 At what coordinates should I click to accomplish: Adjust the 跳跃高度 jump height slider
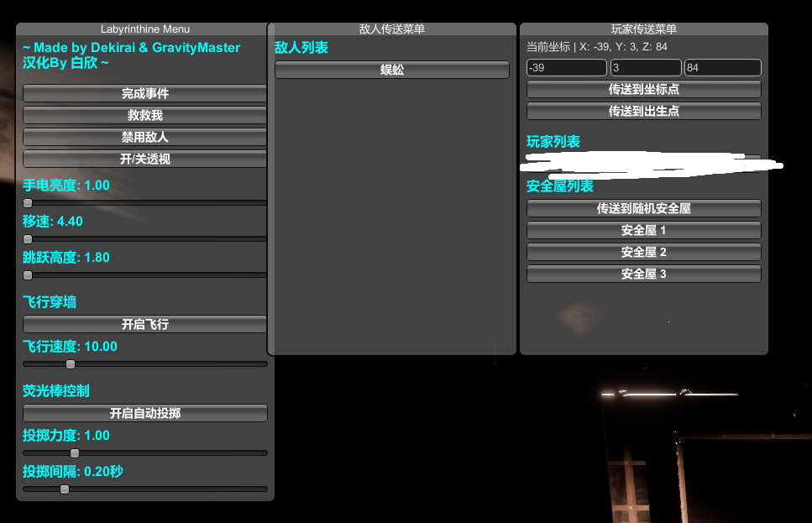[x=27, y=275]
